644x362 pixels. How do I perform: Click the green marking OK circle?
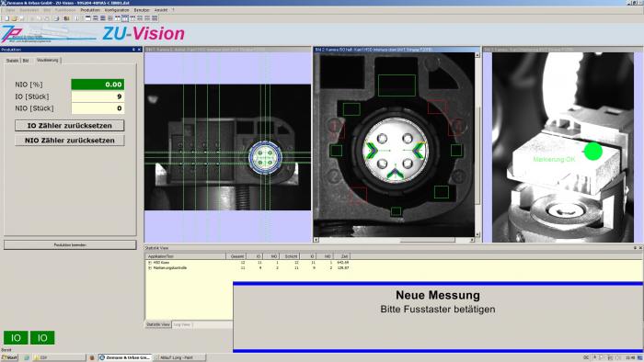(x=592, y=152)
